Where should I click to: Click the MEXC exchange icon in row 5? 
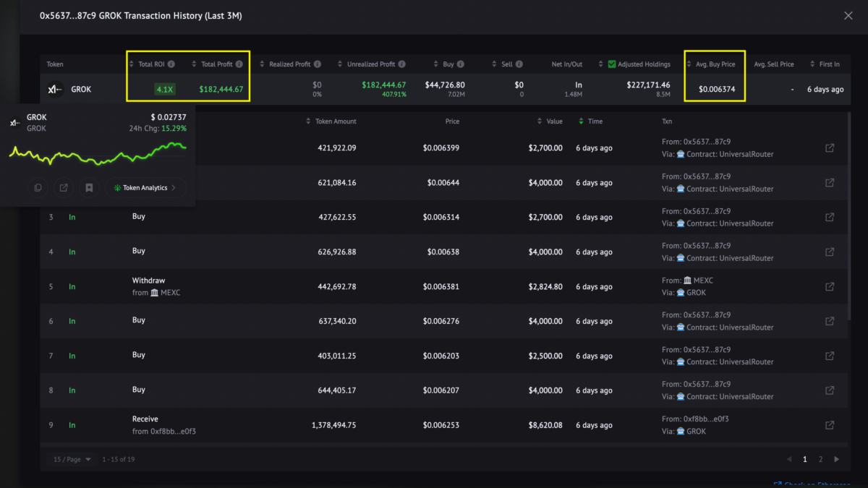(155, 293)
